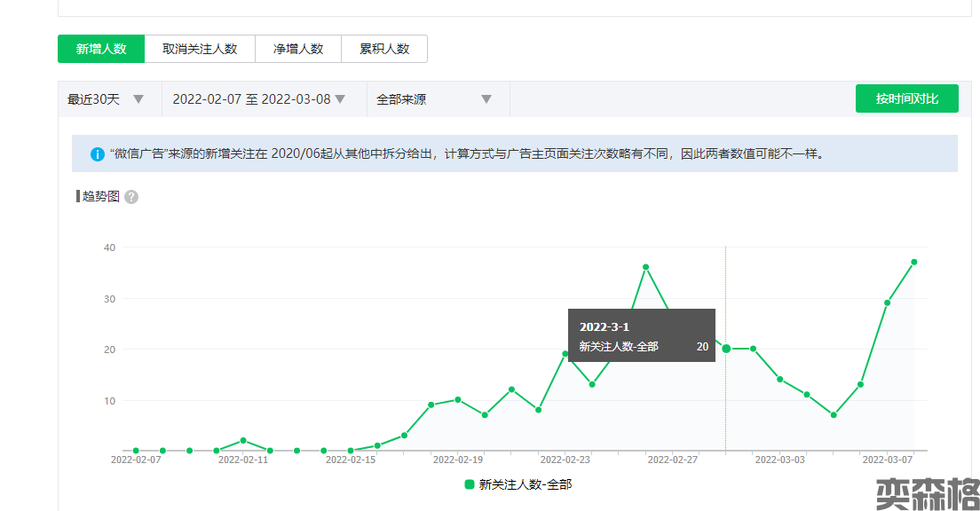Click the peak data point valued 36
Screen dimensions: 980x511
pos(645,267)
